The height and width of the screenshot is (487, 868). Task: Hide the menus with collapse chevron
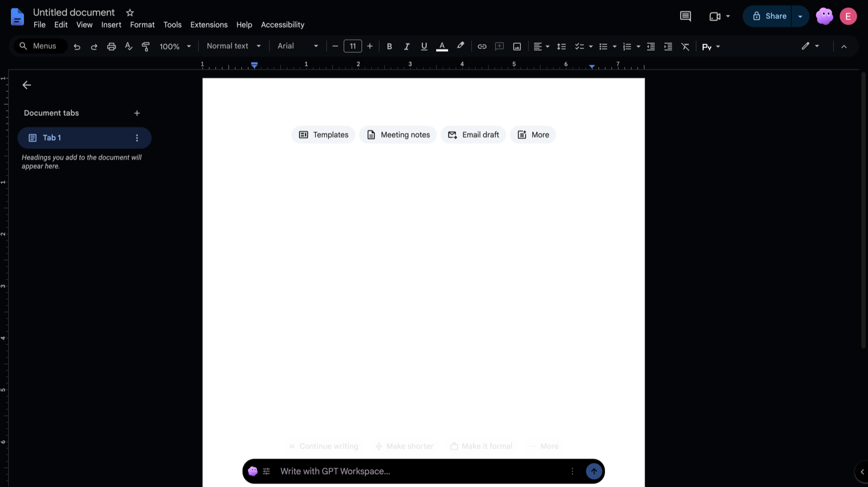pos(844,47)
